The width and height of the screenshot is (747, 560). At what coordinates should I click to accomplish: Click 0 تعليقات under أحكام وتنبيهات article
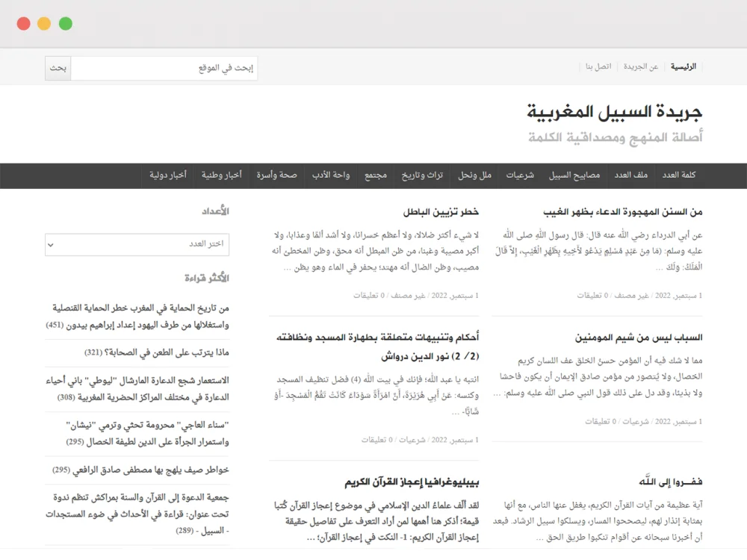coord(376,440)
